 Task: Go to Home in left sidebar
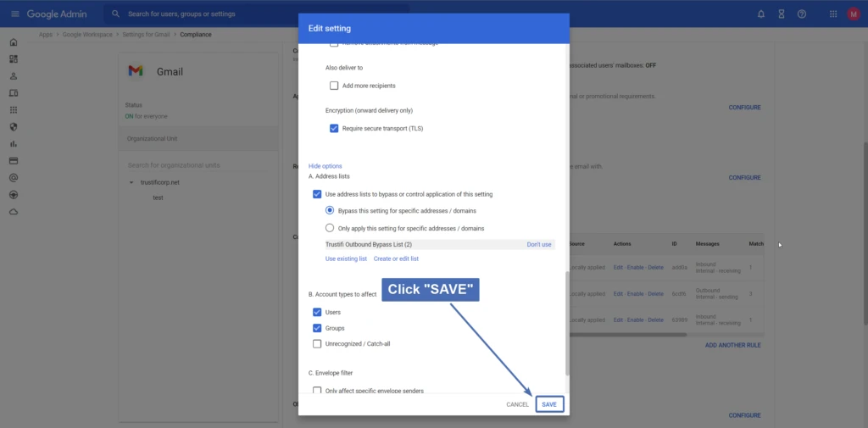point(14,42)
